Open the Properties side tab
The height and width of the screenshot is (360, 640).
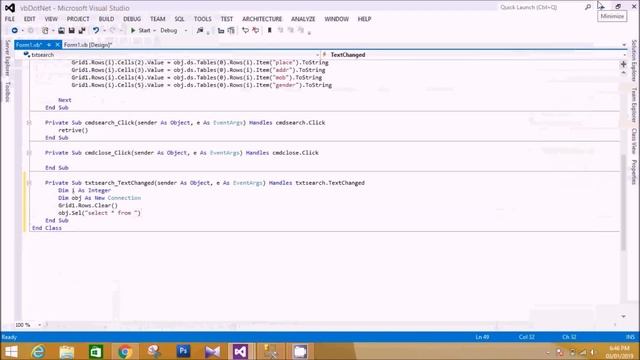(x=634, y=172)
